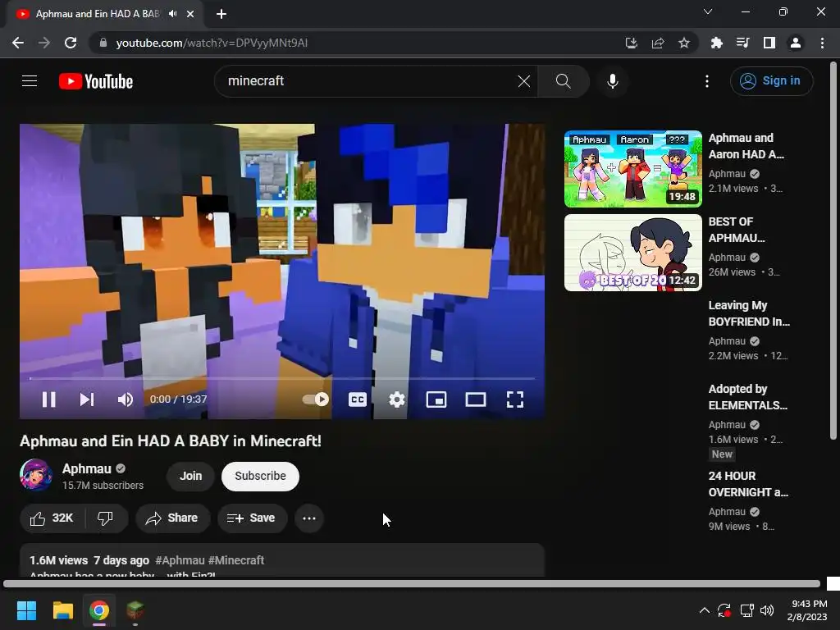Open the YouTube hamburger guide menu
Viewport: 840px width, 630px height.
[x=30, y=81]
